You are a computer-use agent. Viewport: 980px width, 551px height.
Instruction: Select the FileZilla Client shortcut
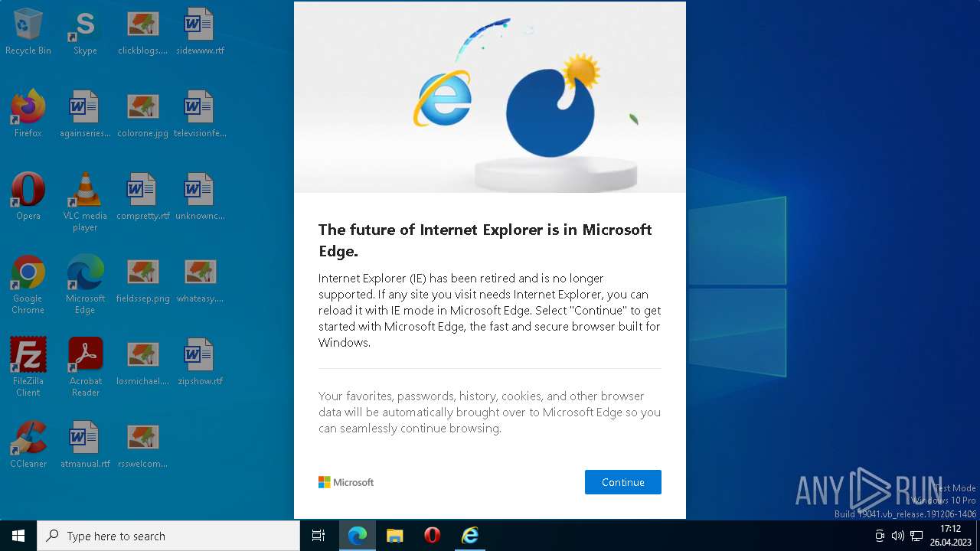pos(28,367)
